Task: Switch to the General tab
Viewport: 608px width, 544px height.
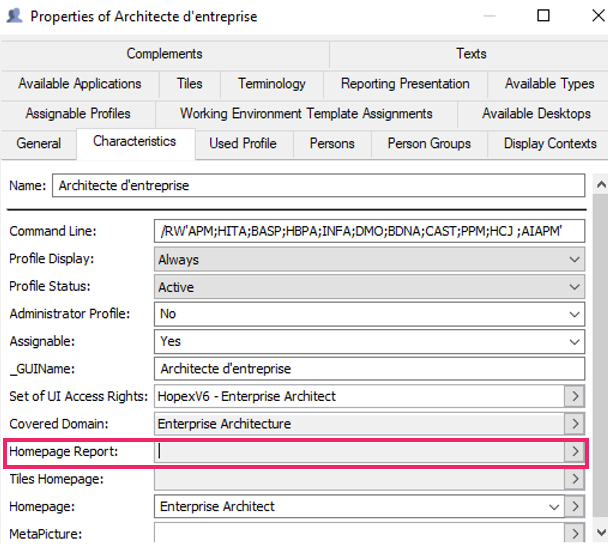Action: [x=38, y=143]
